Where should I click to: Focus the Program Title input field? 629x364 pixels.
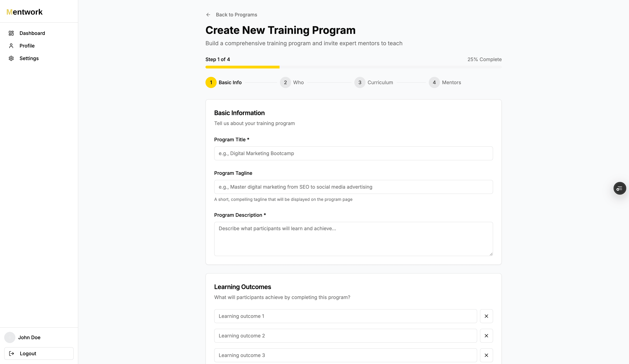(x=353, y=153)
